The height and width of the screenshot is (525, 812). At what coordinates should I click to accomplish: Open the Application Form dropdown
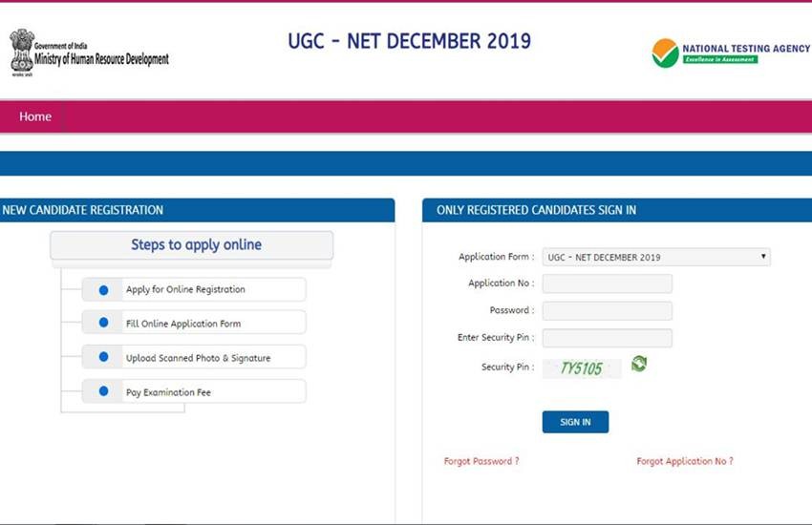coord(655,257)
